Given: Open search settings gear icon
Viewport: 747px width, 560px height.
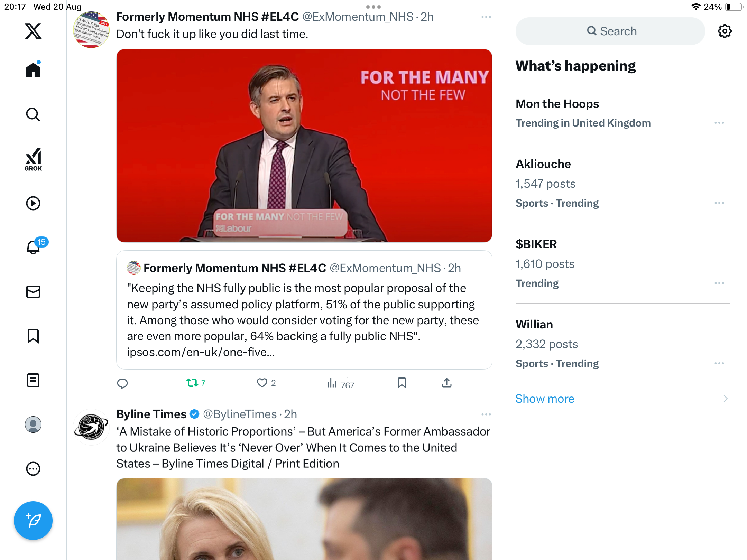Looking at the screenshot, I should pyautogui.click(x=725, y=31).
